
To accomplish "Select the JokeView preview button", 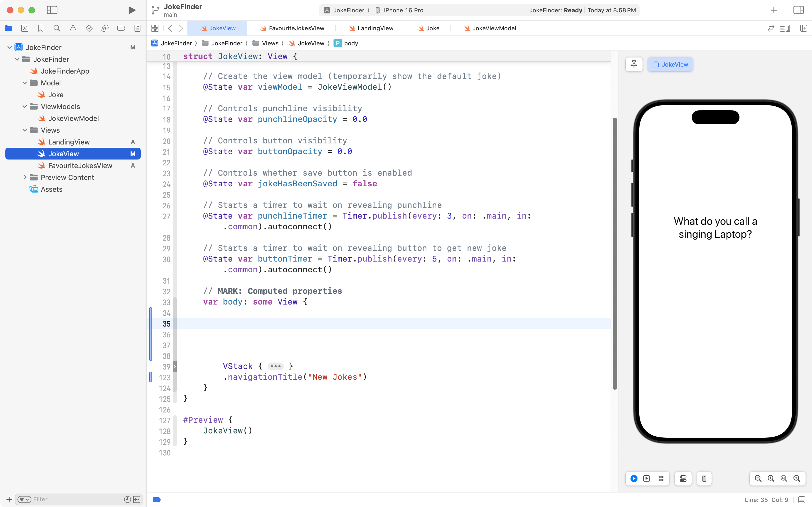I will 670,64.
